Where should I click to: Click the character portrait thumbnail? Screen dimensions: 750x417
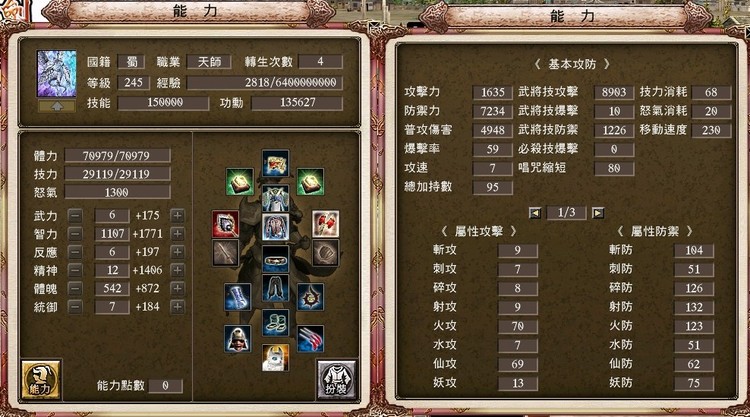57,74
